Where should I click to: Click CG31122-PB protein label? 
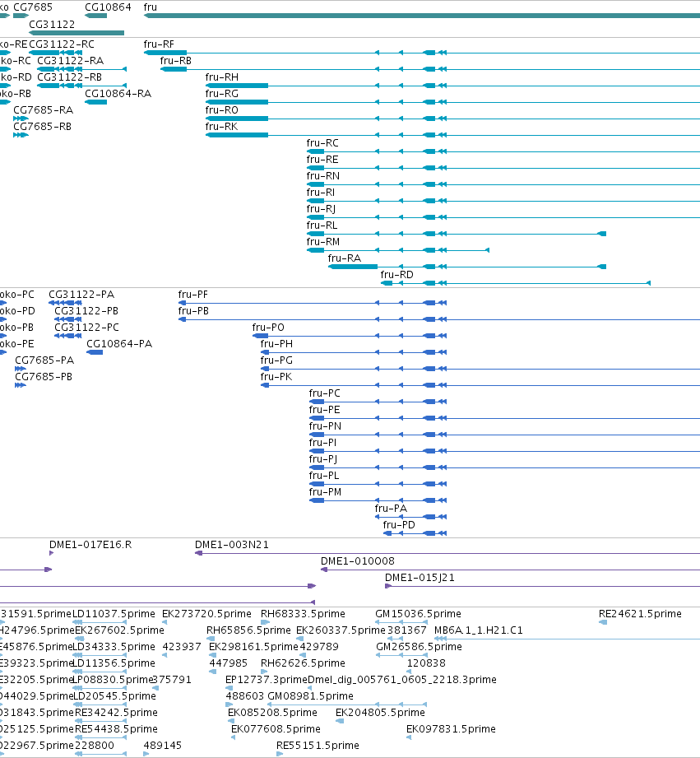coord(86,311)
